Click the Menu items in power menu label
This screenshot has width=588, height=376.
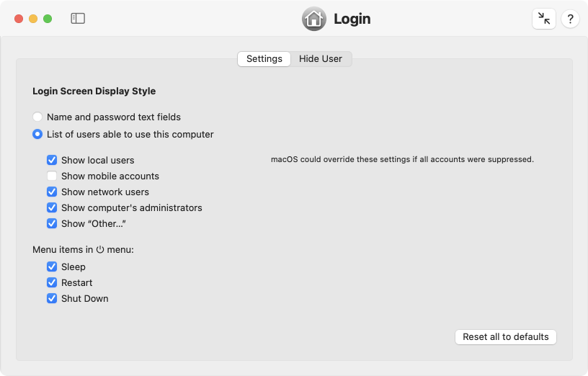(x=83, y=250)
